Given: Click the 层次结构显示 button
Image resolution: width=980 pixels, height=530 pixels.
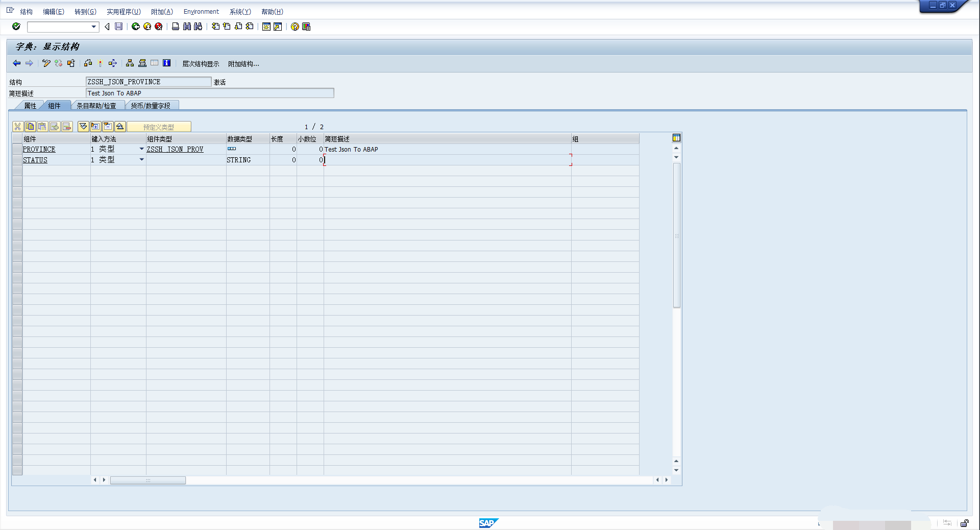Looking at the screenshot, I should (x=201, y=64).
